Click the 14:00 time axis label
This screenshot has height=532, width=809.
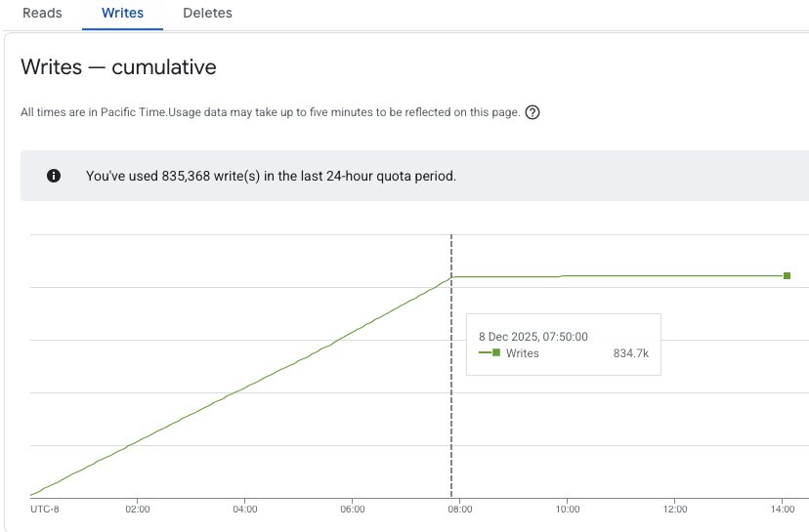coord(783,509)
